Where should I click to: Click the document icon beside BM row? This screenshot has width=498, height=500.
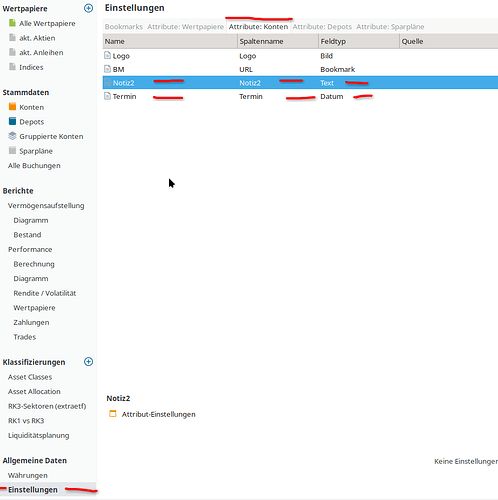pos(107,69)
